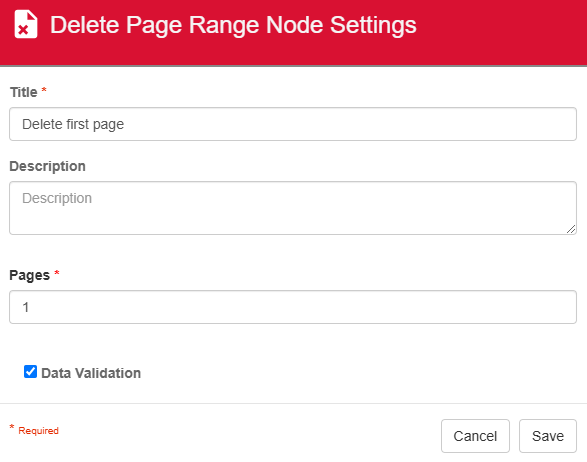Click the Data Validation label text
This screenshot has width=587, height=462.
tap(91, 373)
